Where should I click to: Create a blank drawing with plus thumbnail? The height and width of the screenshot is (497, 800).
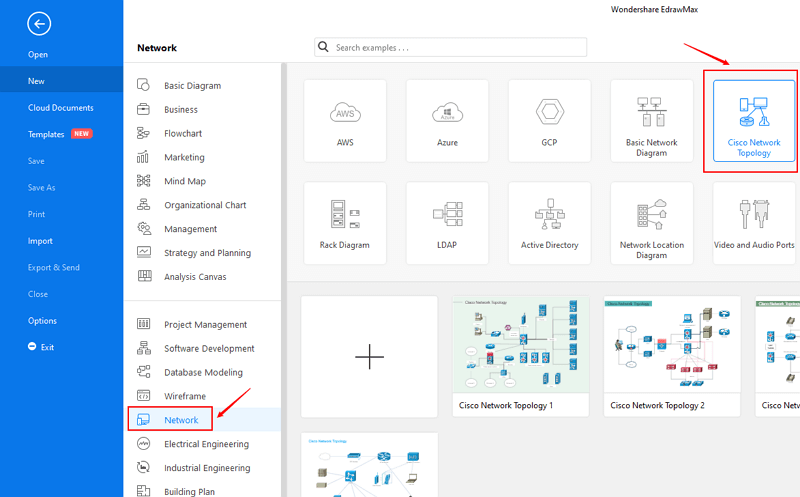pyautogui.click(x=369, y=356)
